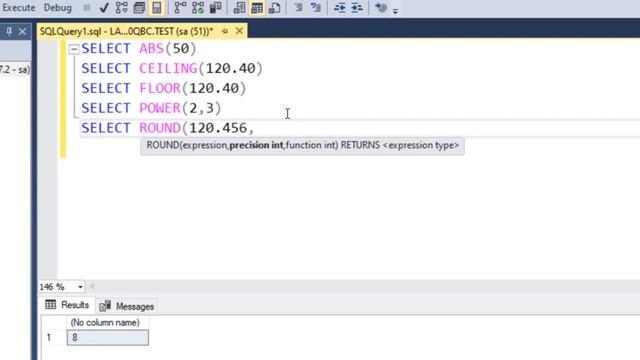The image size is (640, 360).
Task: Click the (No column name) header
Action: (x=105, y=322)
